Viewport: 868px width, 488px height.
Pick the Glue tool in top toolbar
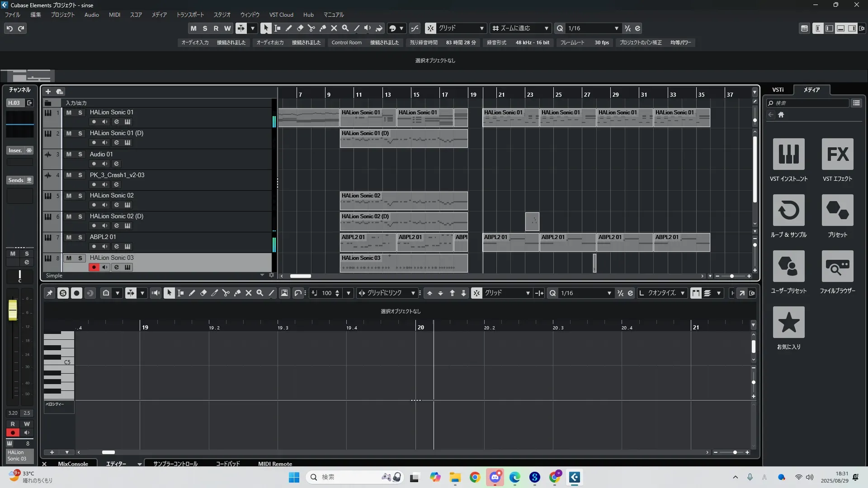323,28
